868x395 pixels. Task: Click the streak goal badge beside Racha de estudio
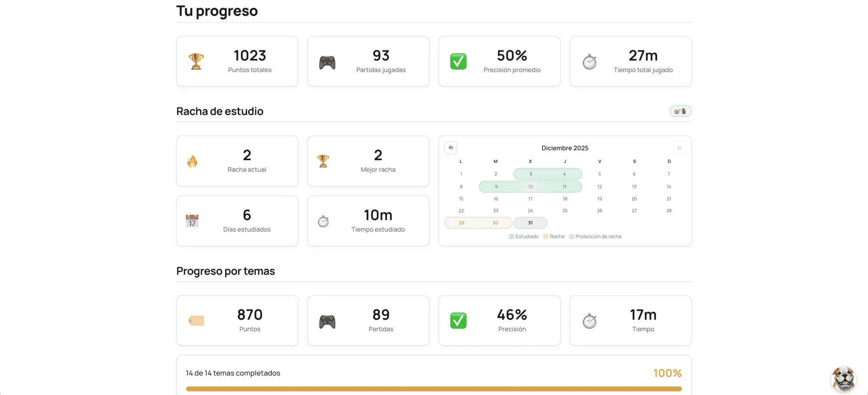(680, 112)
